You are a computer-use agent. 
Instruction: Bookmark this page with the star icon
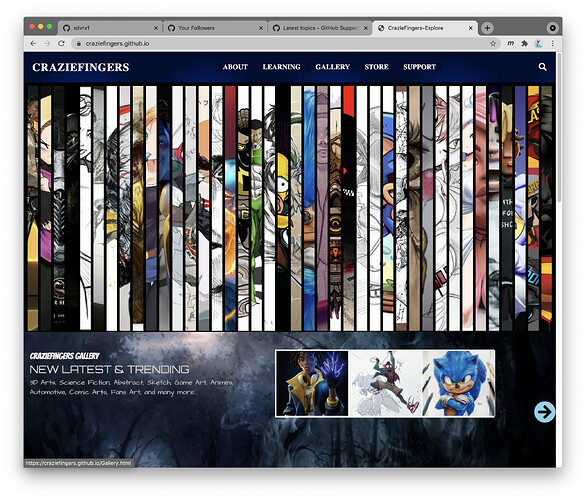pos(493,43)
